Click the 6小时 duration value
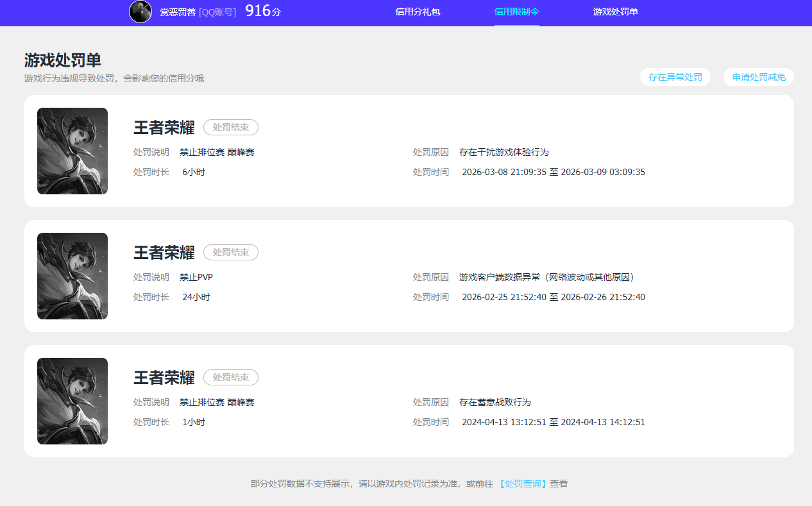The height and width of the screenshot is (506, 812). tap(194, 172)
